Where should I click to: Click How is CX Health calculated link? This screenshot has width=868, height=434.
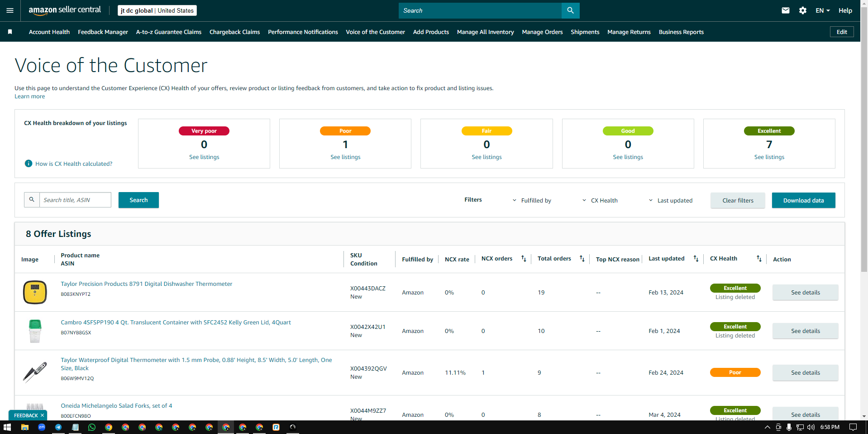(74, 164)
